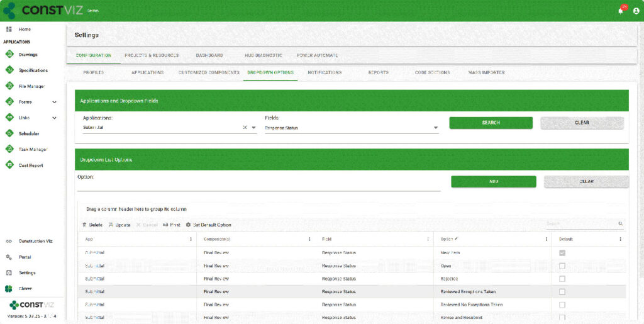This screenshot has height=324, width=644.
Task: Expand the Forms sidebar submenu
Action: (x=54, y=102)
